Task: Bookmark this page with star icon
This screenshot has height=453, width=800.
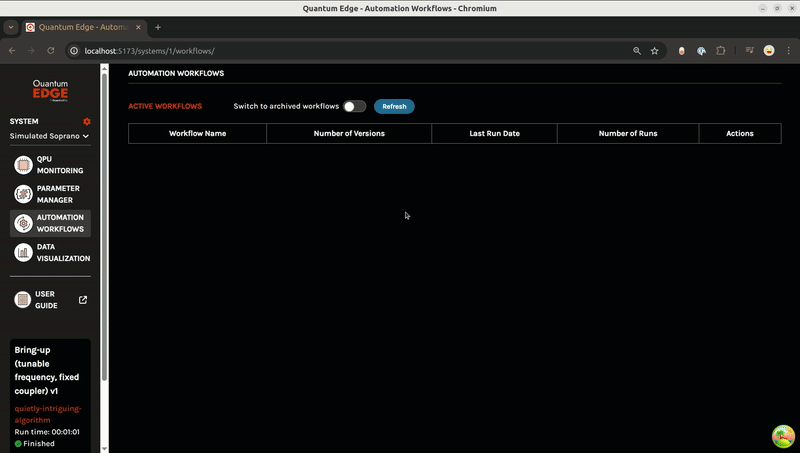Action: coord(655,50)
